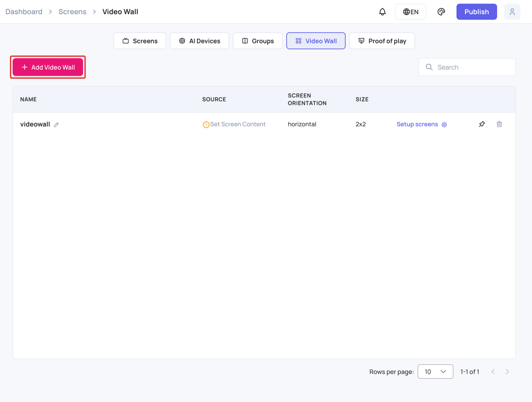The image size is (532, 402).
Task: Open the notifications bell
Action: pos(382,12)
